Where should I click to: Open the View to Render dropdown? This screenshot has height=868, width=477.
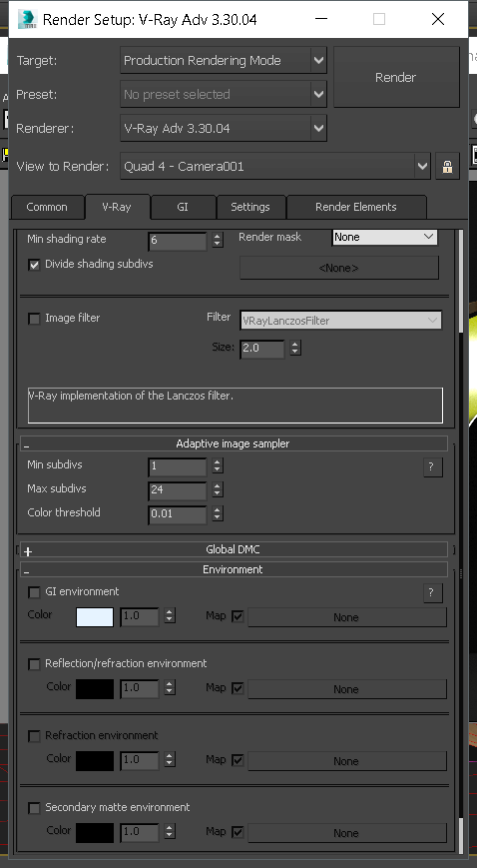point(275,166)
